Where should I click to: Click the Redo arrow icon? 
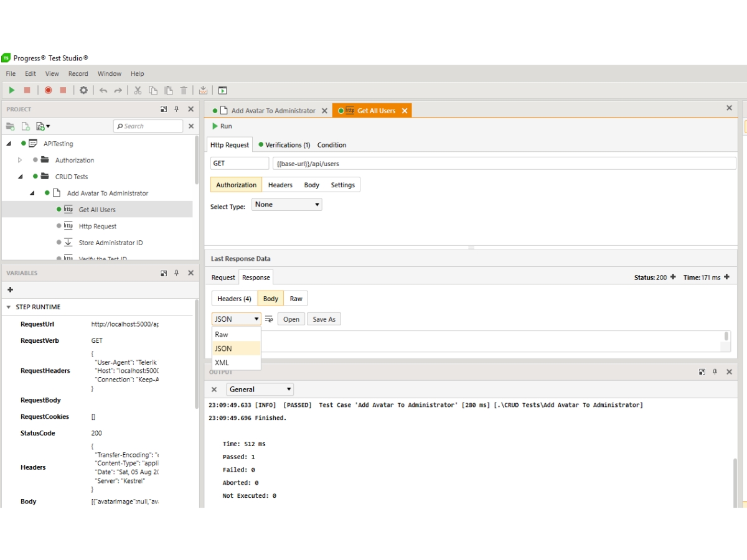pyautogui.click(x=118, y=90)
